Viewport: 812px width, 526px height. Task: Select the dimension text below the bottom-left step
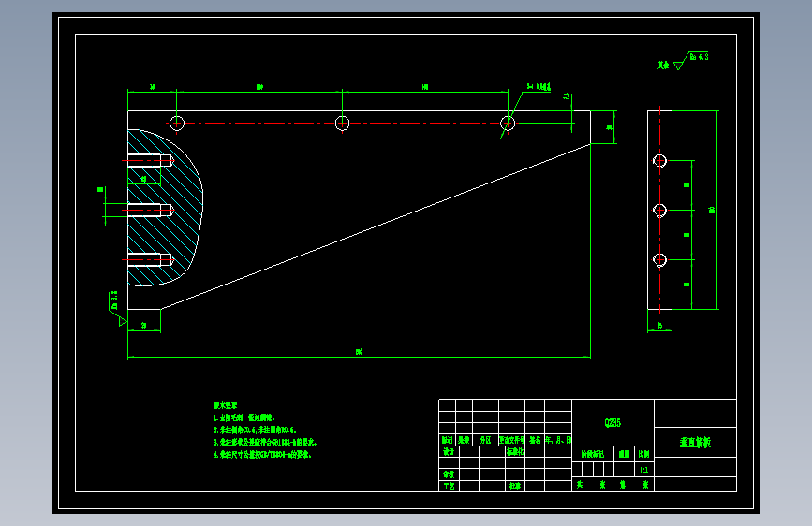(144, 326)
